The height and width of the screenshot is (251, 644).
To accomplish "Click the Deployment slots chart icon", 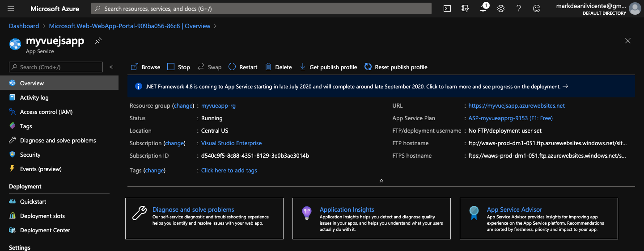I will pos(12,216).
